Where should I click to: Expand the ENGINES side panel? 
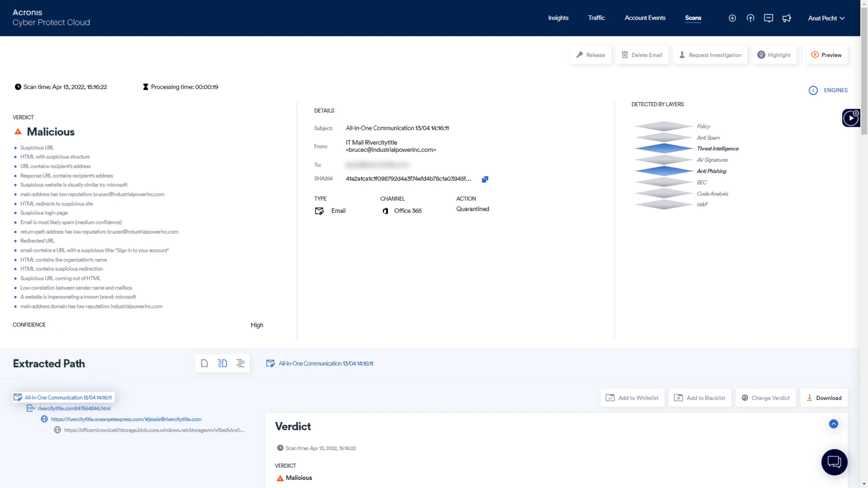tap(828, 90)
